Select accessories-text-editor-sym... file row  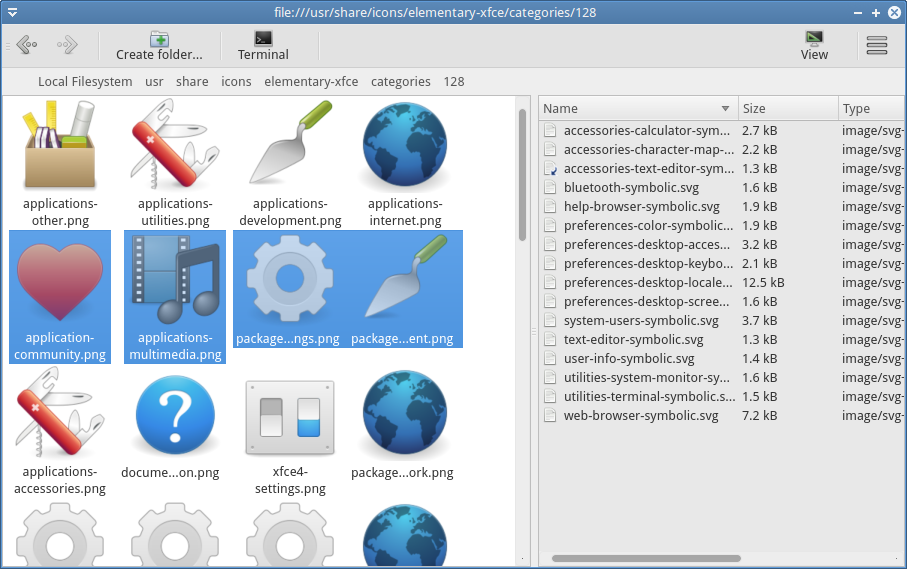point(722,169)
